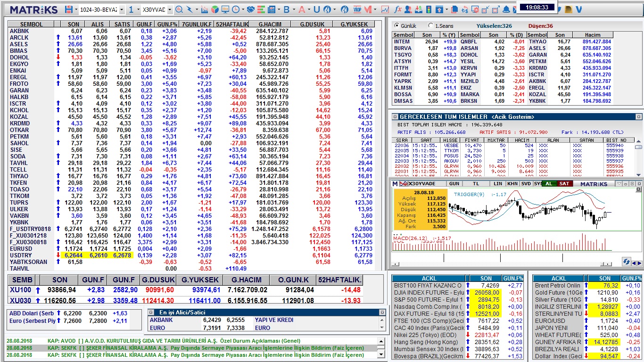The image size is (644, 362).
Task: Select the blue arrow pointer tool
Action: click(x=190, y=9)
